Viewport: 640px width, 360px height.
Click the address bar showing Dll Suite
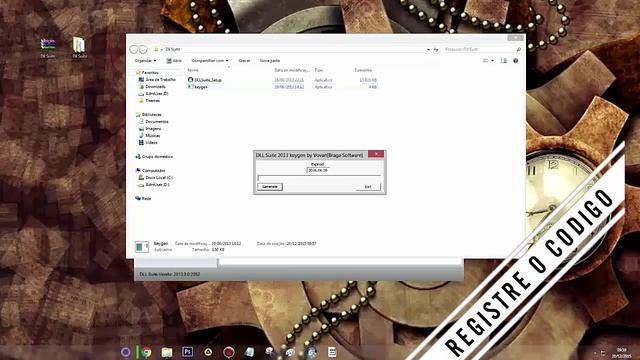point(290,49)
